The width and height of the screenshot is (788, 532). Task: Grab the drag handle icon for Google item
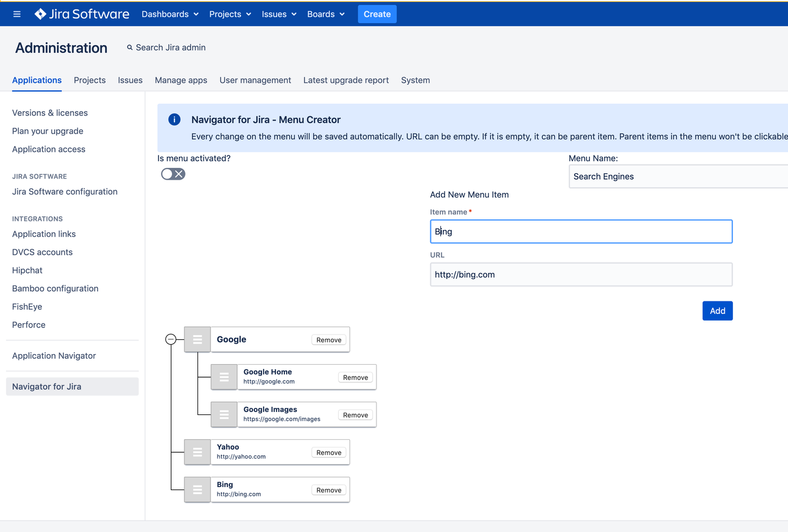(x=197, y=339)
